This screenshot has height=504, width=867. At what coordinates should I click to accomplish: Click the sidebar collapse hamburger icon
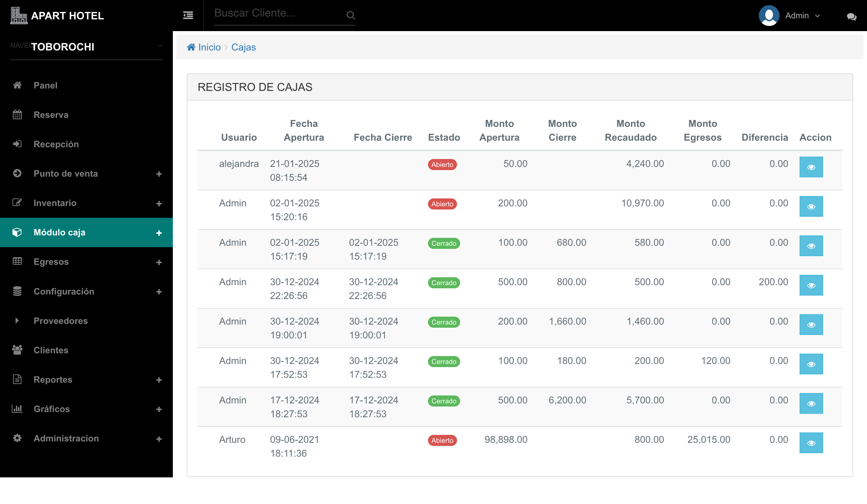click(188, 15)
